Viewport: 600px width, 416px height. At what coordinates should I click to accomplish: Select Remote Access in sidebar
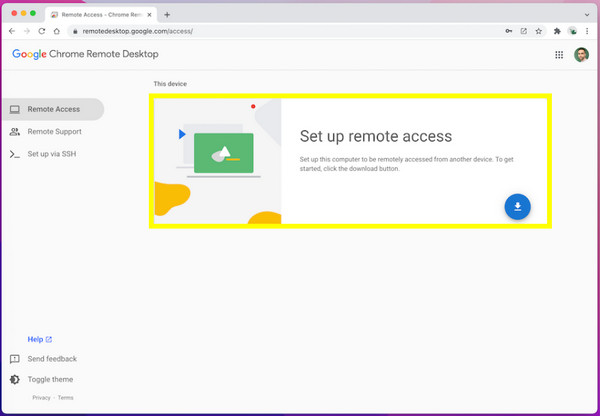53,109
